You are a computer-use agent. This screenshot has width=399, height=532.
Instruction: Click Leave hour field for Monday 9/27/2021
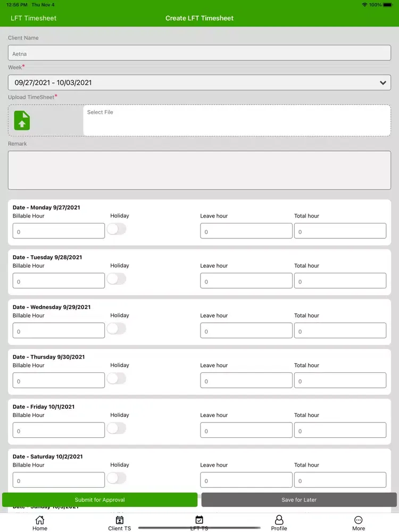coord(246,231)
